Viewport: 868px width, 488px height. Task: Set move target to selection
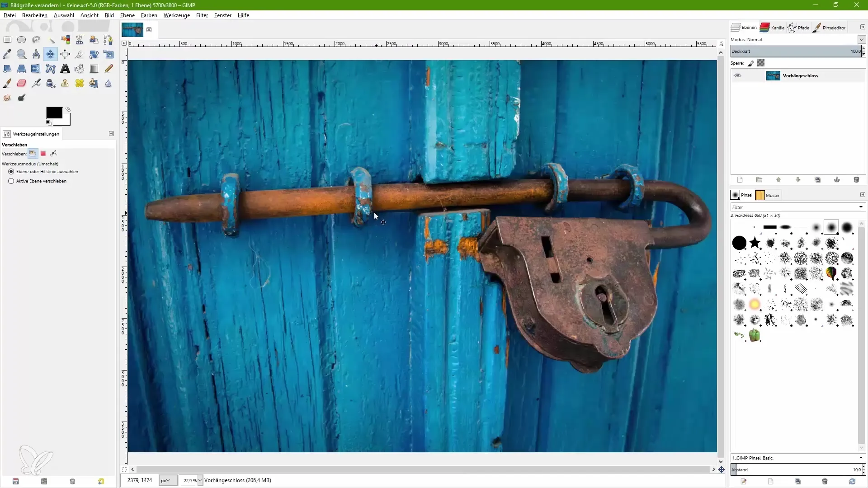[x=43, y=154]
